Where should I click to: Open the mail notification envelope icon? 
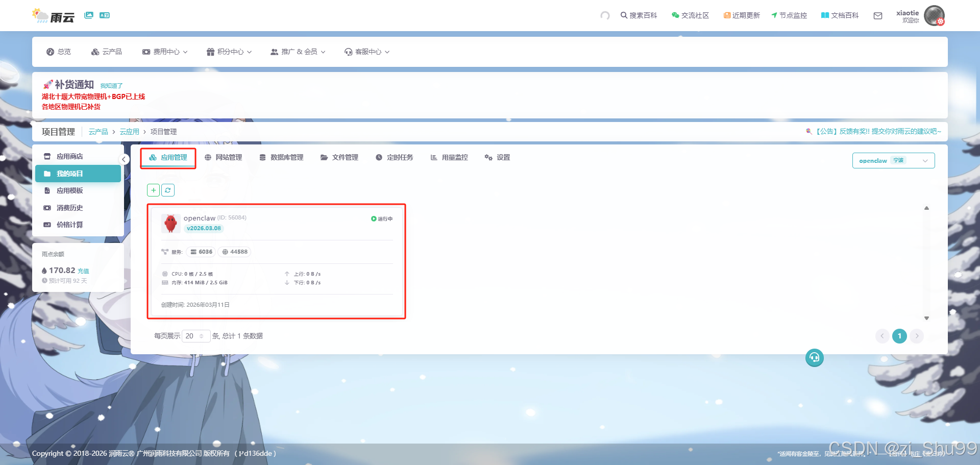point(877,16)
